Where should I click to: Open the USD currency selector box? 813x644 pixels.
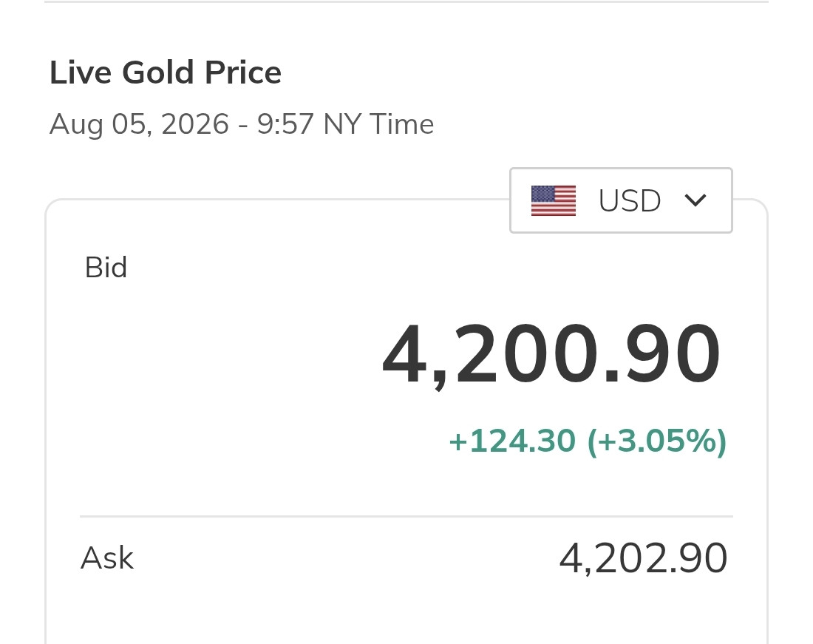[621, 200]
